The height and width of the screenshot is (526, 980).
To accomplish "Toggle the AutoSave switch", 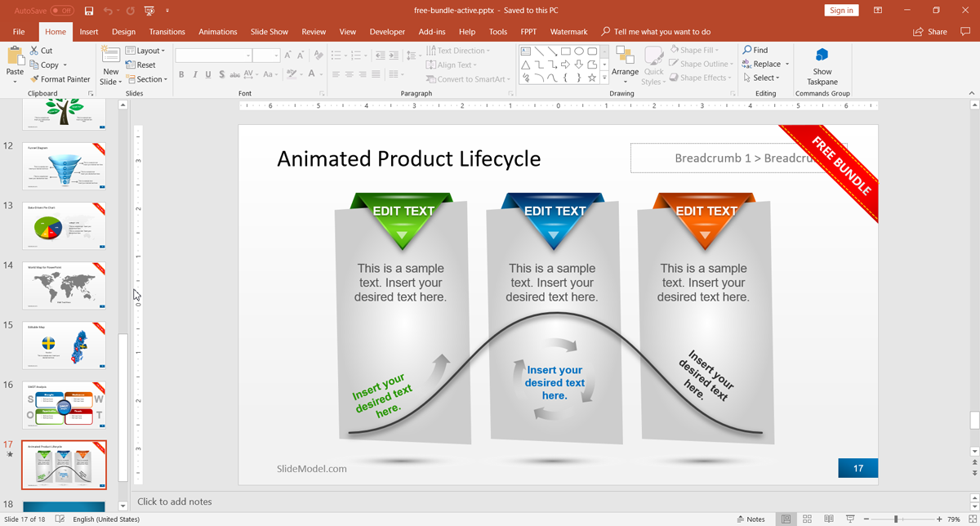I will [62, 11].
